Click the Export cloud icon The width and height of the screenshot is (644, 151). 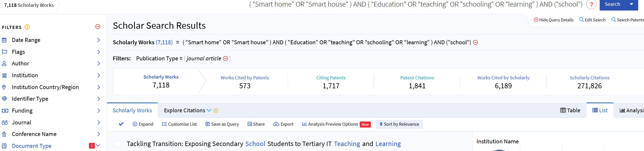276,124
